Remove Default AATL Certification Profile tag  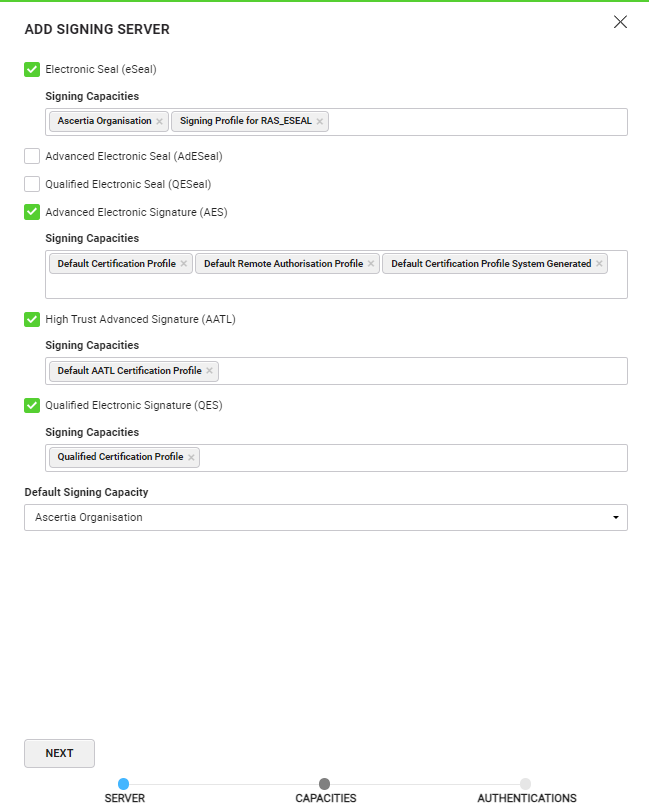209,371
